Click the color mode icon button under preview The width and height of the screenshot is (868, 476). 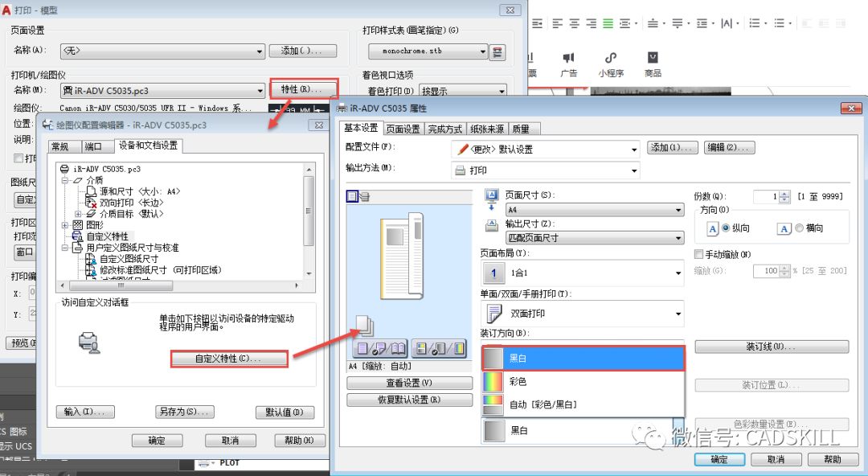(x=439, y=348)
